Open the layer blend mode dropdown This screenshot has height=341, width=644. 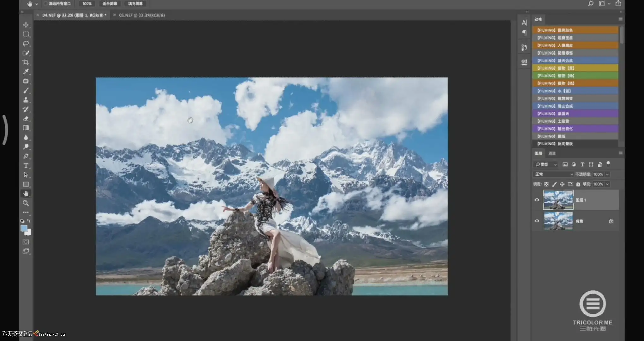(554, 174)
